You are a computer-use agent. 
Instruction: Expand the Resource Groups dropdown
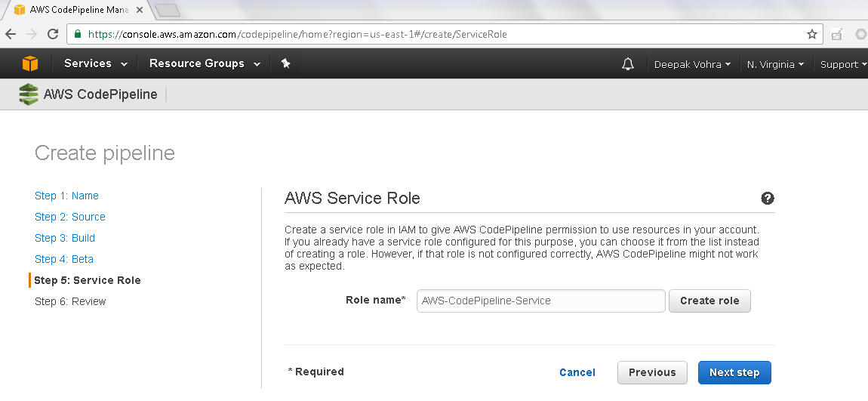(205, 63)
